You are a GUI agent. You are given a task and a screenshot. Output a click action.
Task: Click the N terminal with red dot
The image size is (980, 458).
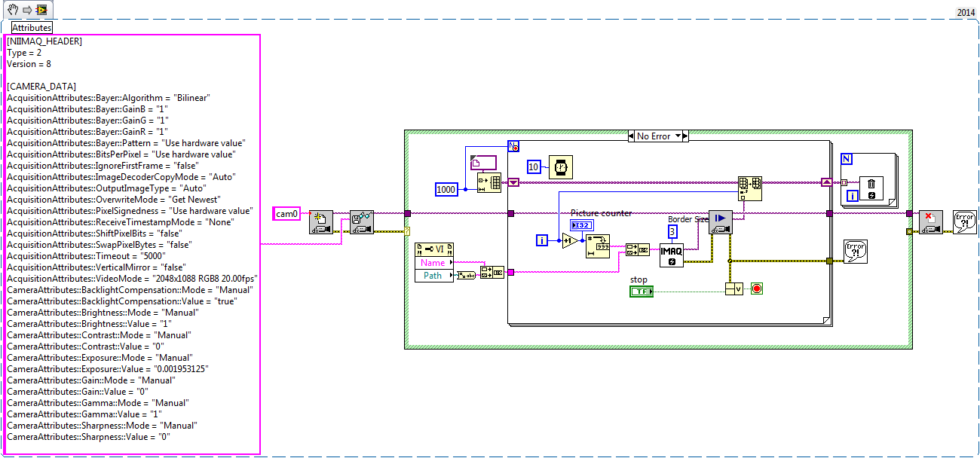coord(515,145)
